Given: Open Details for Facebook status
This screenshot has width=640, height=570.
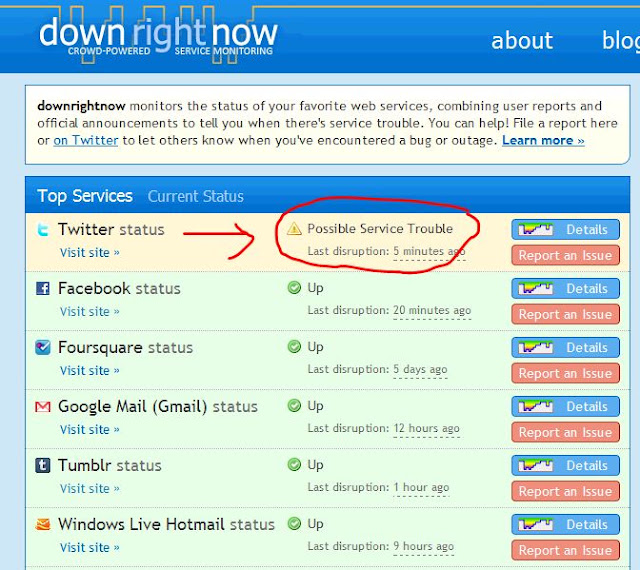Looking at the screenshot, I should coord(565,288).
